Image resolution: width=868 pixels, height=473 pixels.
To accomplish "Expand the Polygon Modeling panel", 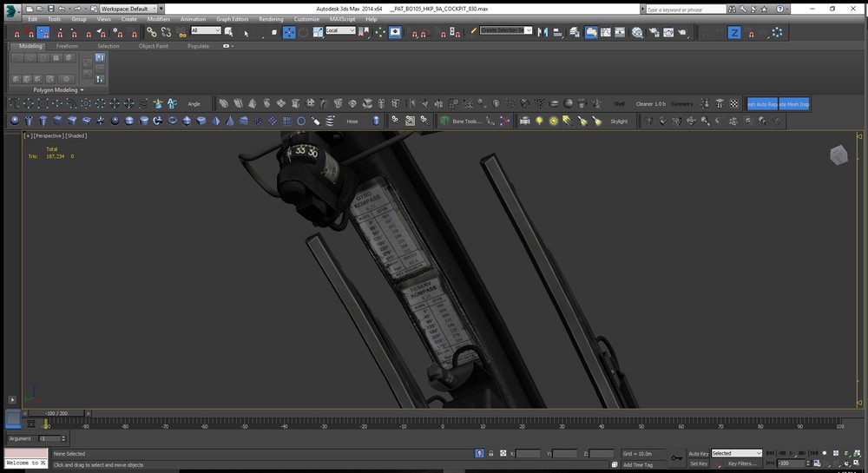I will pyautogui.click(x=59, y=89).
